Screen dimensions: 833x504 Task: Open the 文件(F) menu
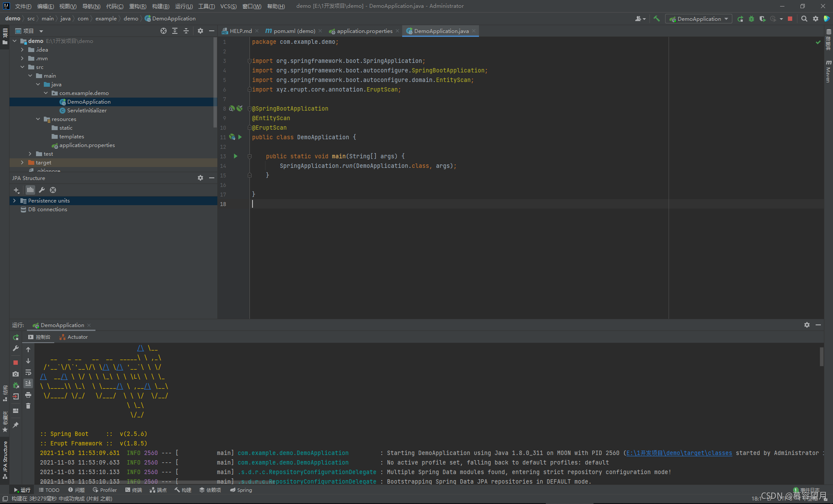click(x=23, y=6)
